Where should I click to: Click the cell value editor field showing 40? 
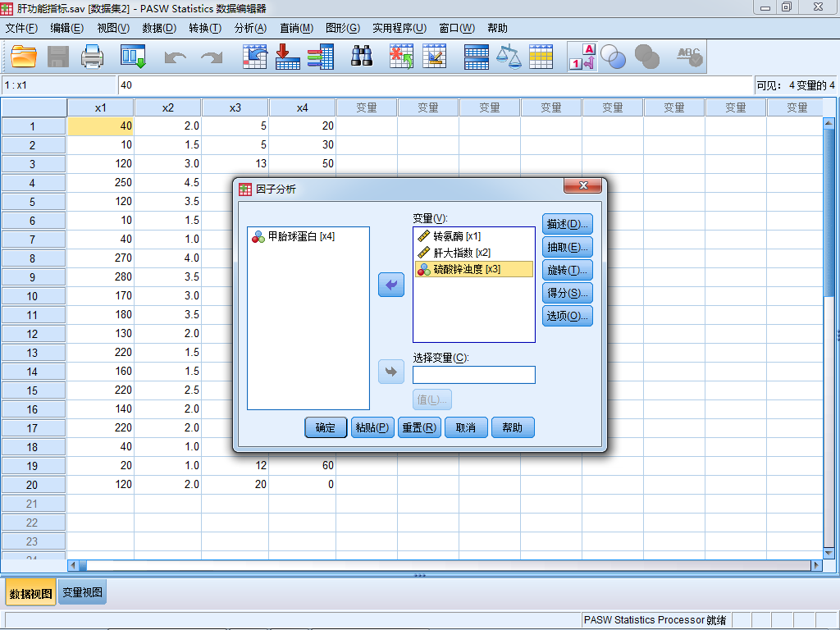tap(435, 85)
